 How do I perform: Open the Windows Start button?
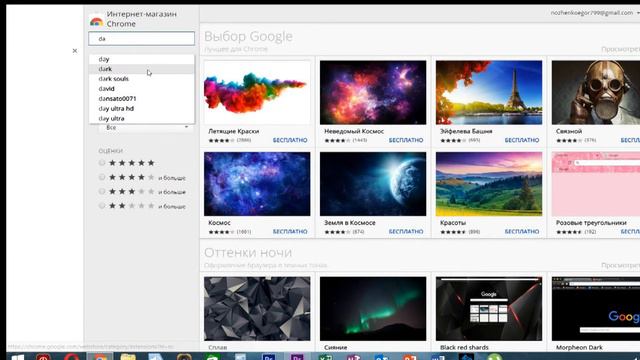(x=18, y=357)
